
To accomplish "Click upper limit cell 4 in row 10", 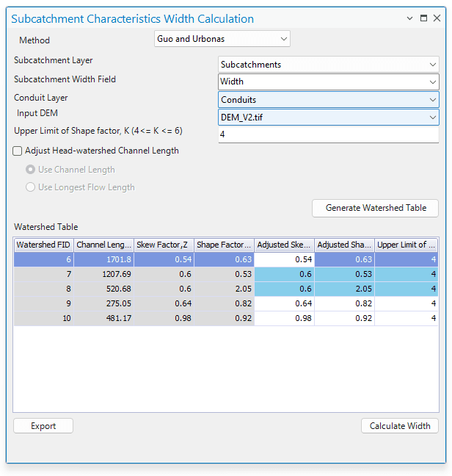I will tap(407, 318).
